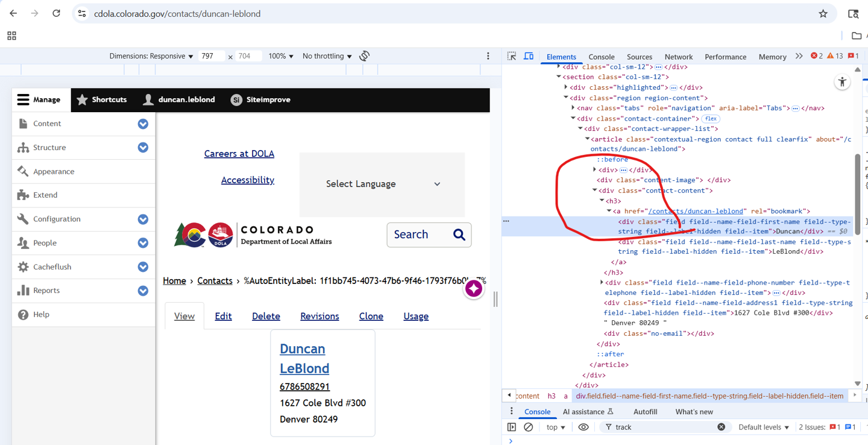868x445 pixels.
Task: Click the browser reload button
Action: click(x=56, y=13)
